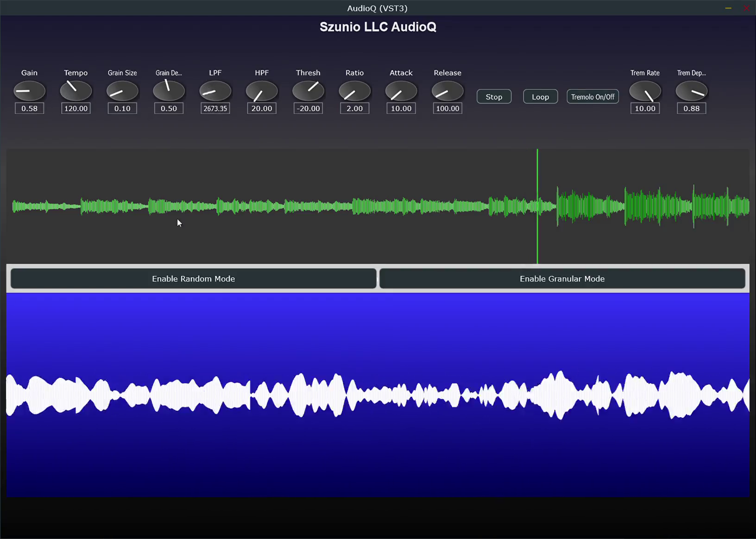Click the Ratio knob
This screenshot has height=539, width=756.
click(355, 91)
